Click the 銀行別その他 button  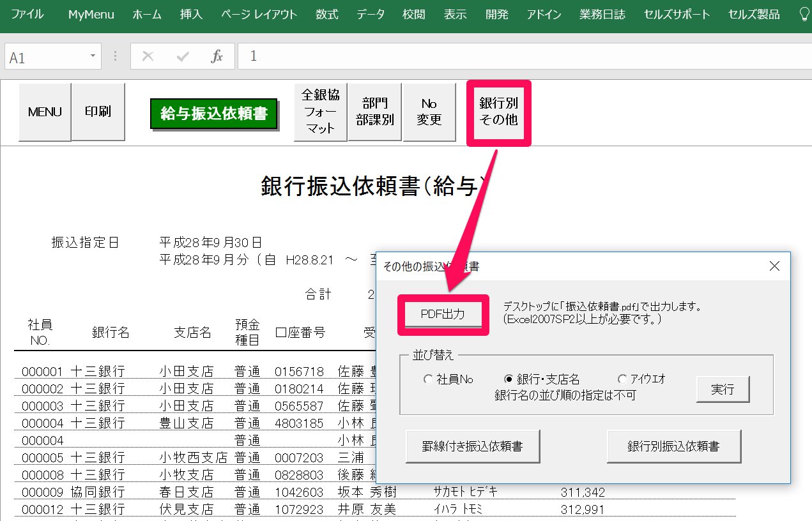pos(499,112)
